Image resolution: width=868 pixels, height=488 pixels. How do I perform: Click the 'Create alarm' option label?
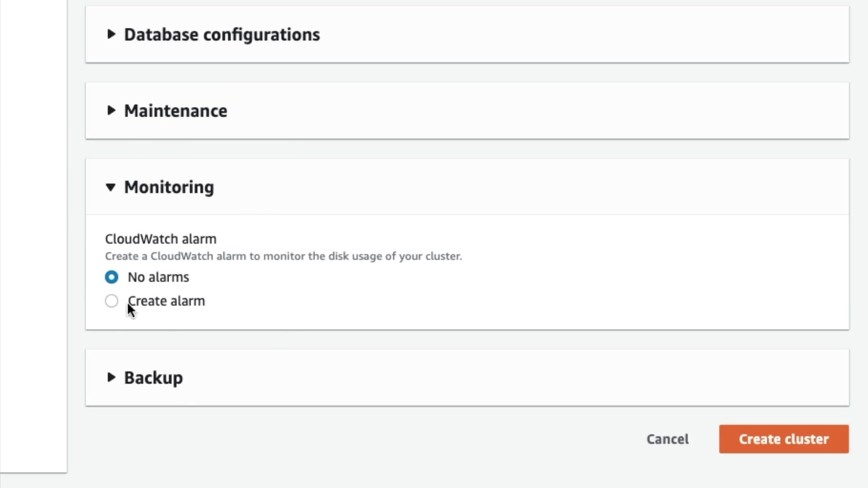point(166,301)
